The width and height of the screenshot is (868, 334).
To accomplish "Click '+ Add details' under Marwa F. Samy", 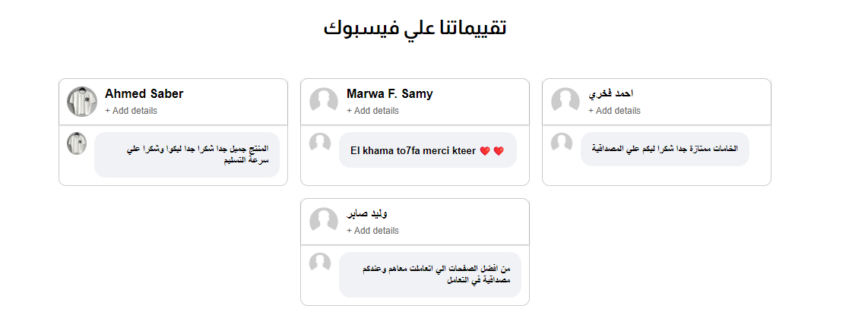I will pos(372,111).
